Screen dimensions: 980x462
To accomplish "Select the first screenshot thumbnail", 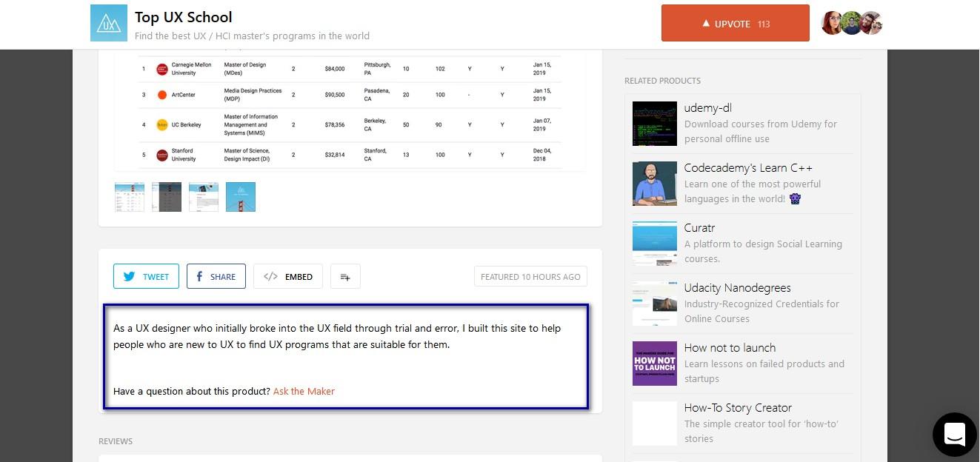I will [130, 197].
